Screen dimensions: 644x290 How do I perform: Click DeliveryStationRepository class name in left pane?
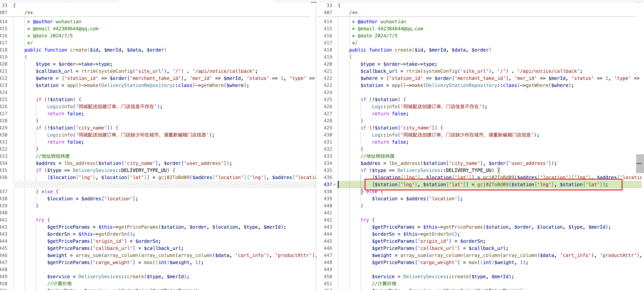point(137,85)
